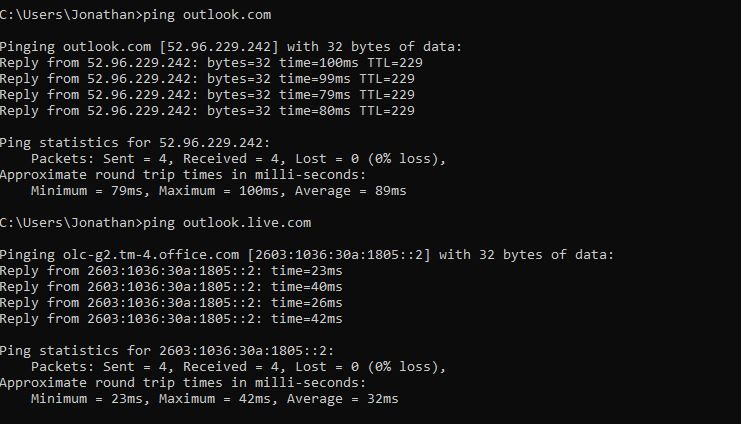741x424 pixels.
Task: Click the "ping outlook.live.com" command line
Action: [155, 223]
